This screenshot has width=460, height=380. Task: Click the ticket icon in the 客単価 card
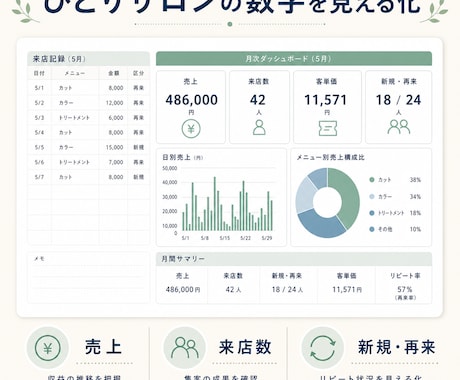pyautogui.click(x=328, y=128)
